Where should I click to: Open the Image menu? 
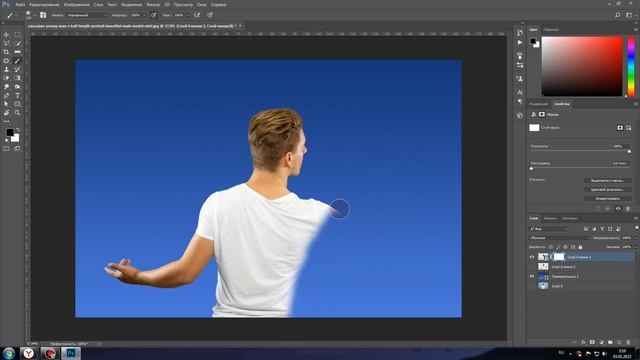(76, 4)
